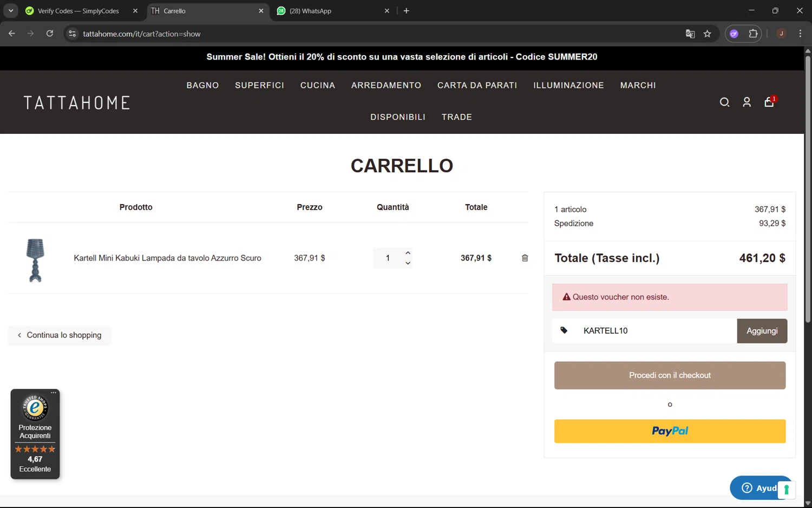This screenshot has height=508, width=812.
Task: Translate this page icon
Action: (690, 34)
